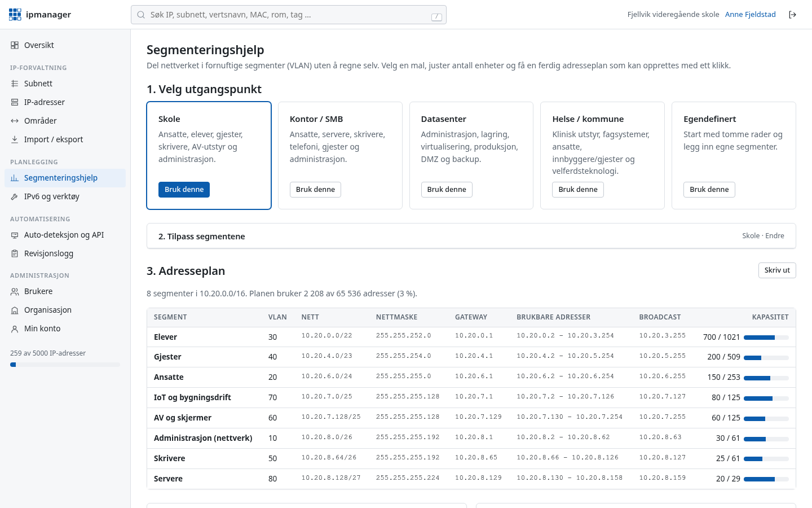Click the search magnifier icon
Viewport: 812px width, 508px height.
141,15
